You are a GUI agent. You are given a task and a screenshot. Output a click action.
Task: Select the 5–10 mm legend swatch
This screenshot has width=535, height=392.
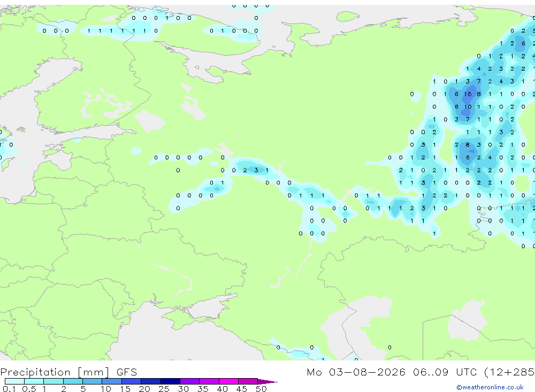click(x=93, y=381)
